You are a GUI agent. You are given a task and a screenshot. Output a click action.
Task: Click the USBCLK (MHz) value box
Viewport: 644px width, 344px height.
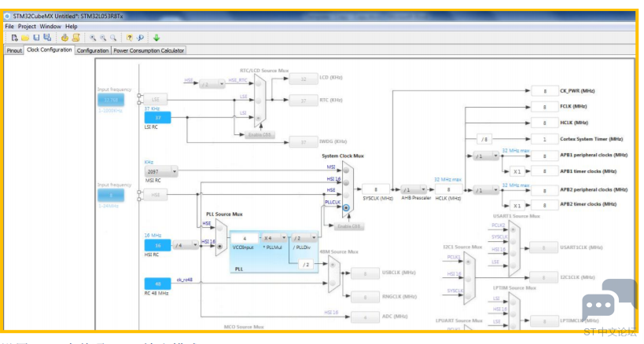365,273
